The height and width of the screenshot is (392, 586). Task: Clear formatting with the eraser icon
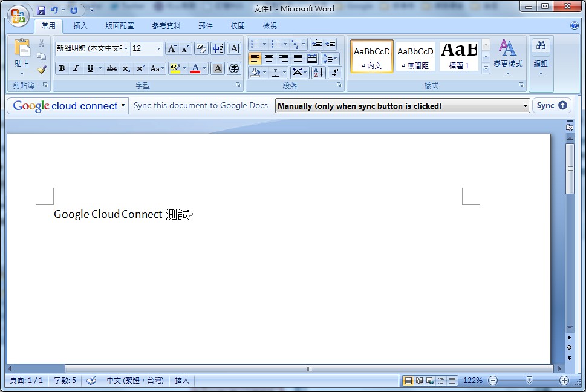201,48
